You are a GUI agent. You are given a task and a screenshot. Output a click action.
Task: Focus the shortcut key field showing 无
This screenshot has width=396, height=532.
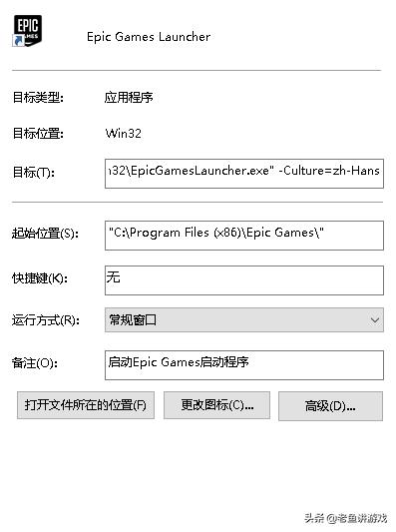[244, 280]
